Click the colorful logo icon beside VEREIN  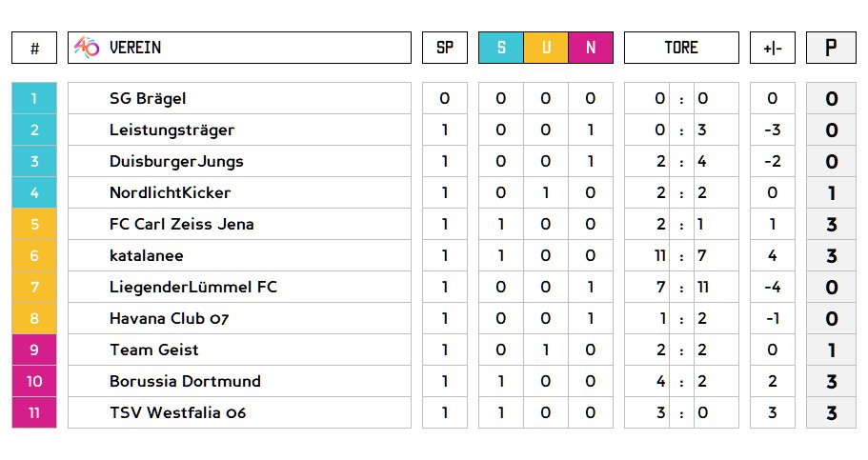[x=87, y=48]
